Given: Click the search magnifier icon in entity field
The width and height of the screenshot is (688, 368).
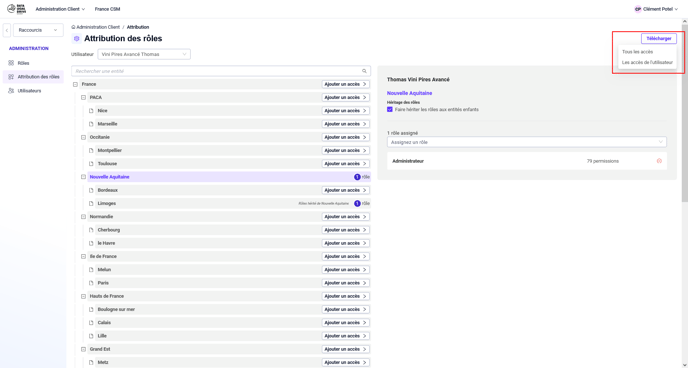Looking at the screenshot, I should 364,71.
